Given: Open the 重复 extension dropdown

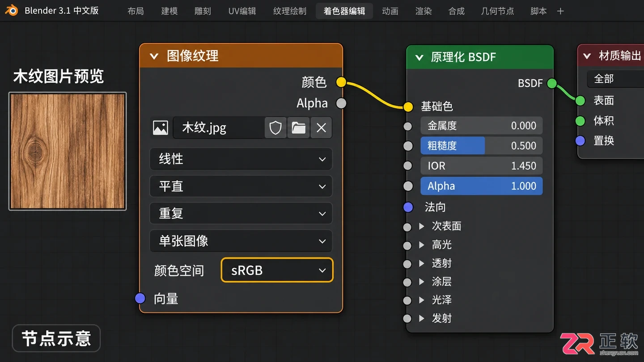Looking at the screenshot, I should tap(241, 214).
